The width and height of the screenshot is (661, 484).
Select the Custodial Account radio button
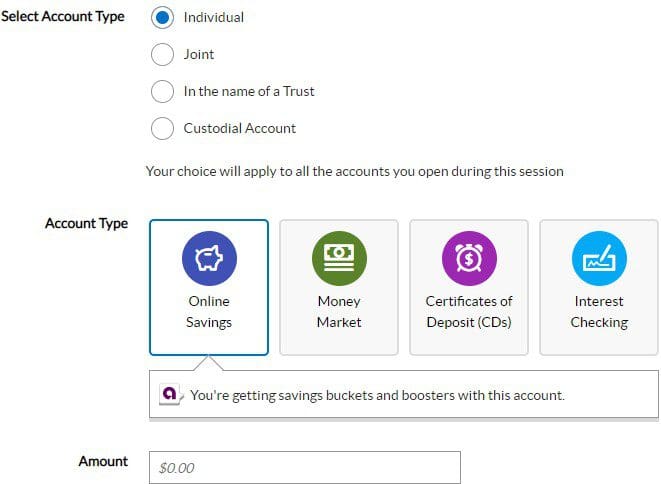click(x=162, y=128)
